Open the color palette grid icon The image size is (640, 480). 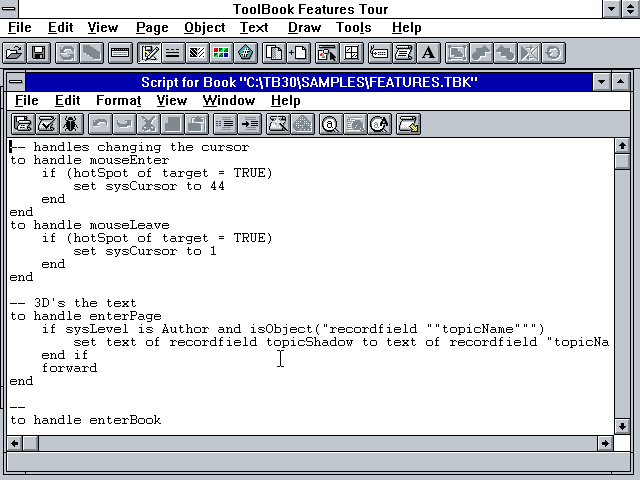click(221, 52)
